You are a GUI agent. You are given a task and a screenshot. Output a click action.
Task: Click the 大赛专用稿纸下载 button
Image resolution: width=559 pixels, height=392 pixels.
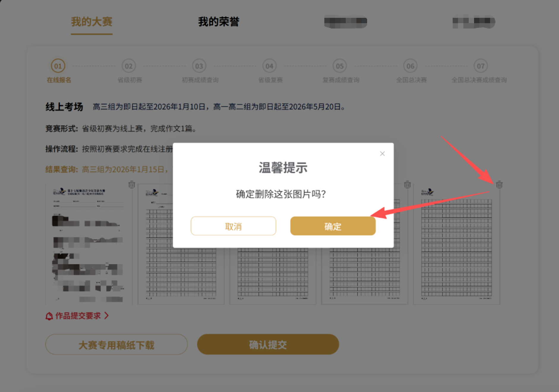pyautogui.click(x=116, y=345)
